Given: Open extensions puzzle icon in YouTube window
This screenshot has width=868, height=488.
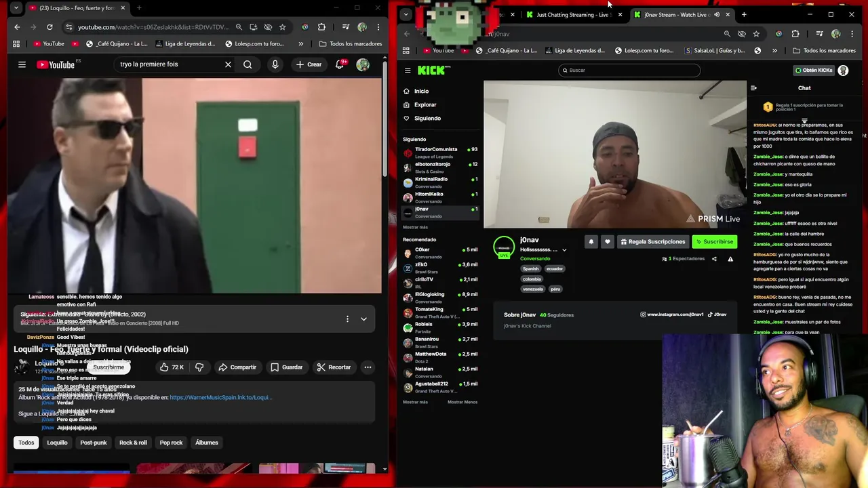Looking at the screenshot, I should pyautogui.click(x=321, y=27).
